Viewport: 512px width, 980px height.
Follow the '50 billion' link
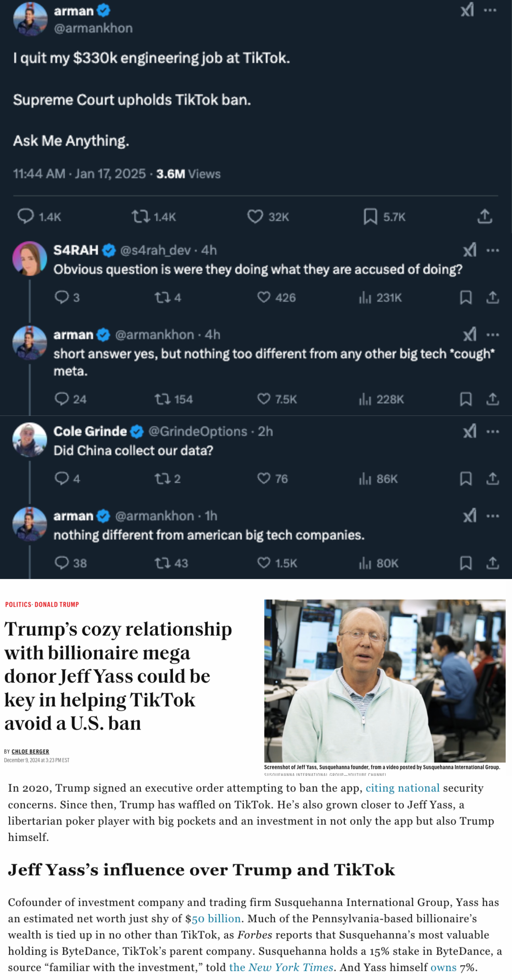tap(216, 918)
